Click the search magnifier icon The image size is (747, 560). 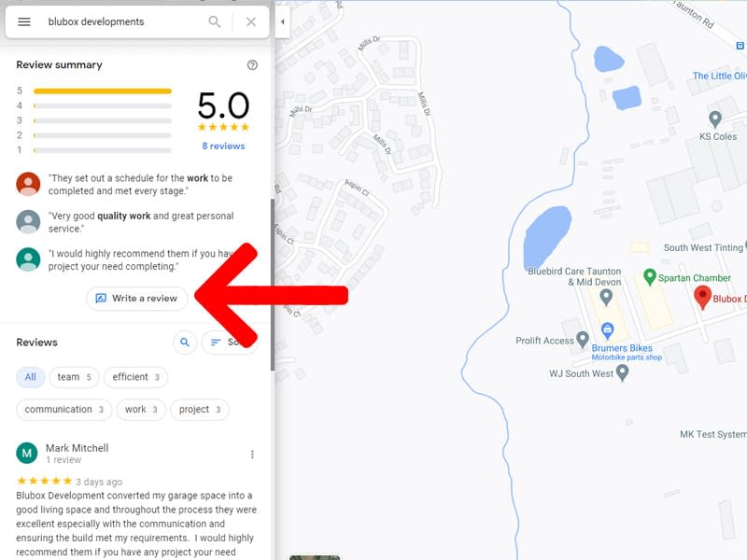[x=215, y=21]
